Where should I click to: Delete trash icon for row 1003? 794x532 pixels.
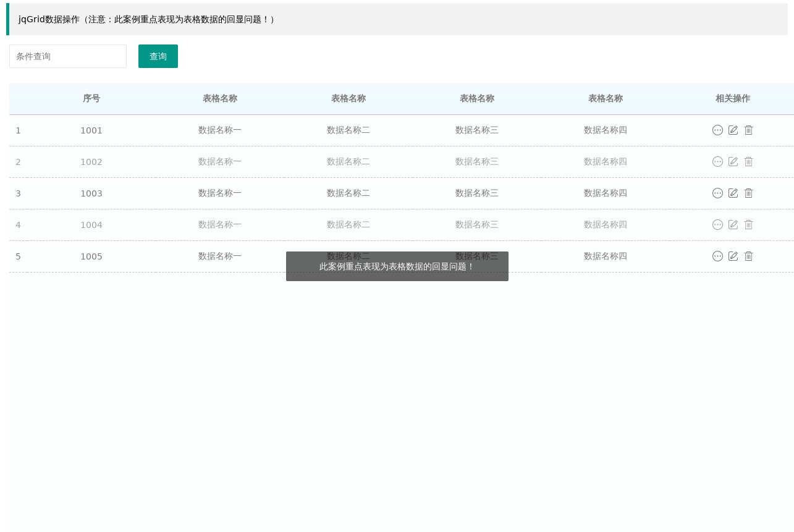pos(748,193)
